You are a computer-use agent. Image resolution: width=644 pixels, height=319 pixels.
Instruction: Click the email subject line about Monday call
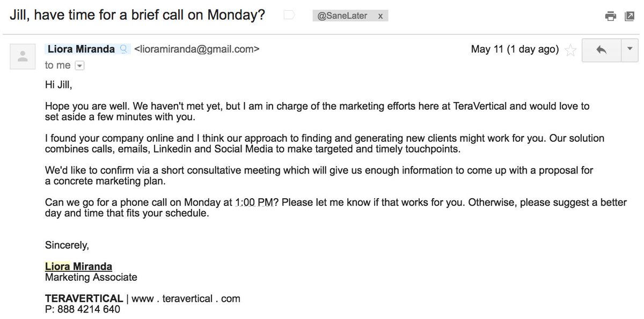point(138,15)
